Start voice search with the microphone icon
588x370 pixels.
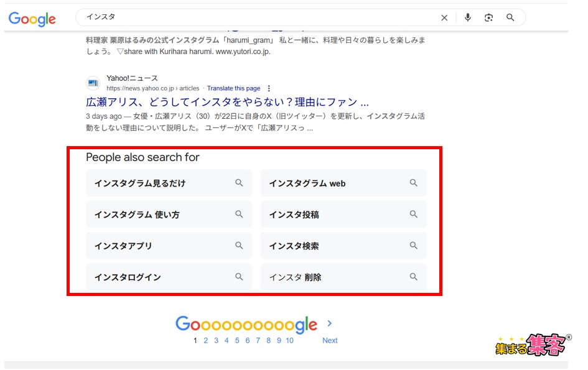tap(468, 17)
